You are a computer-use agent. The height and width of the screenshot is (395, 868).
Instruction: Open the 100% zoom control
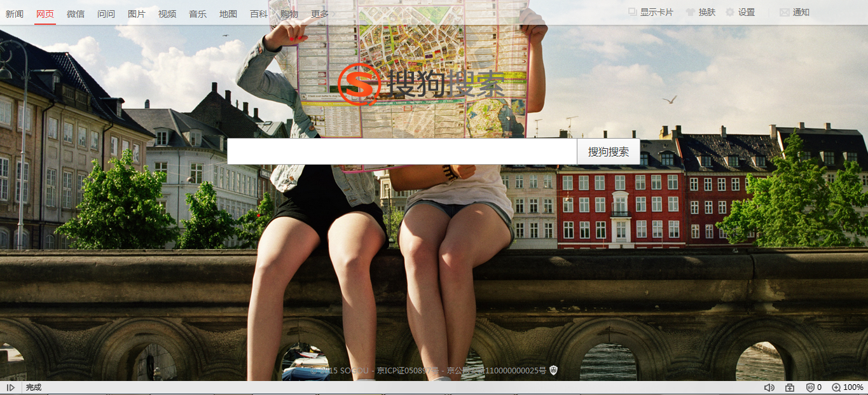coord(848,387)
